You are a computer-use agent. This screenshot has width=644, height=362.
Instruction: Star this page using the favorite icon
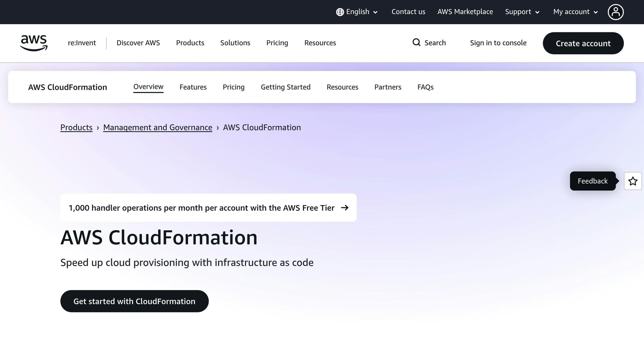point(633,181)
